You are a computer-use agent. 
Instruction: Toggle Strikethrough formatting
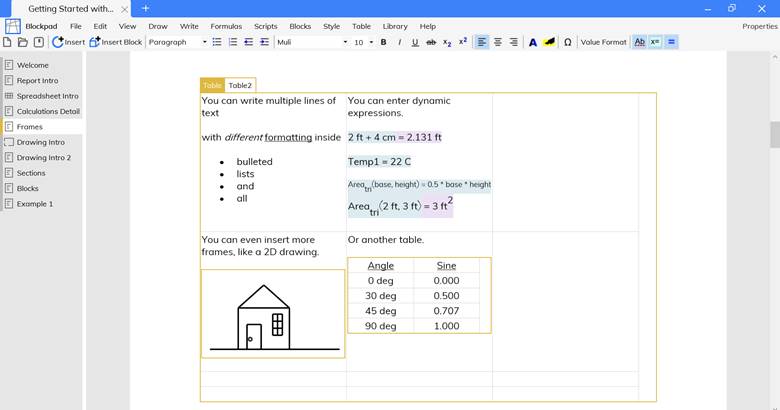click(x=431, y=42)
